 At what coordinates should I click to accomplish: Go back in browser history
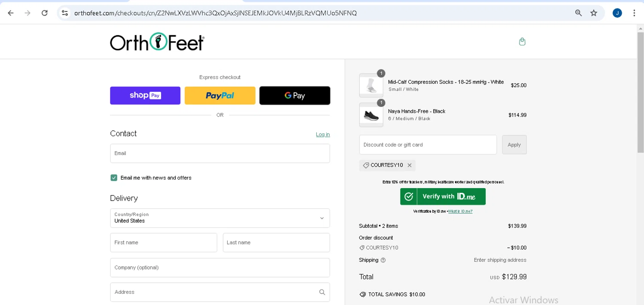[x=11, y=13]
